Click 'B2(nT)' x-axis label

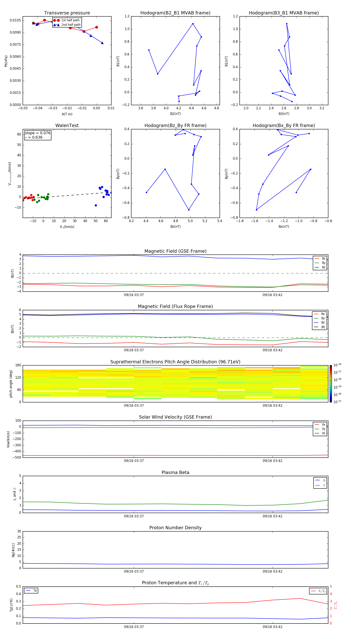pyautogui.click(x=175, y=114)
